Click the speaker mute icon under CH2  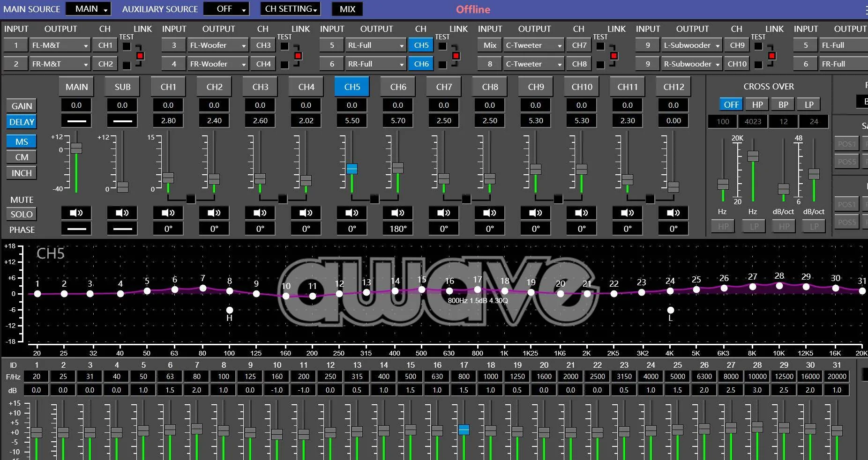[x=214, y=213]
